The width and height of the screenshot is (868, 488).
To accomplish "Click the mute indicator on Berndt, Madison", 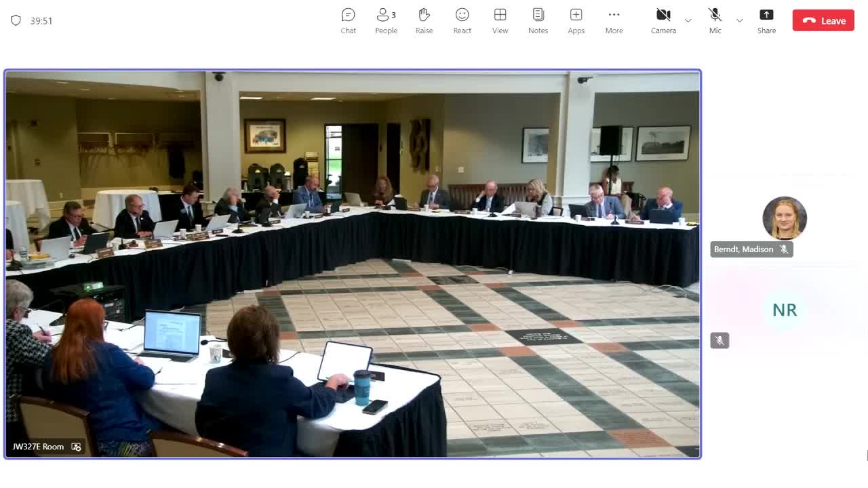I will [x=784, y=249].
